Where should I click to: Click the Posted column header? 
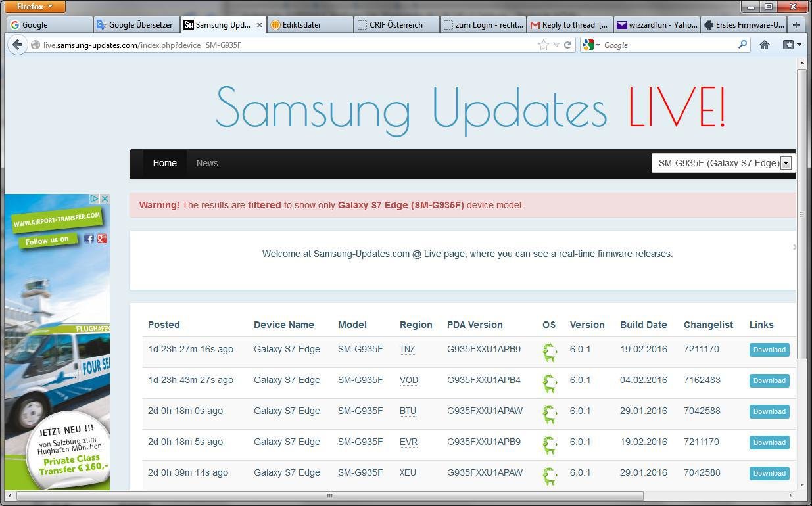coord(164,325)
